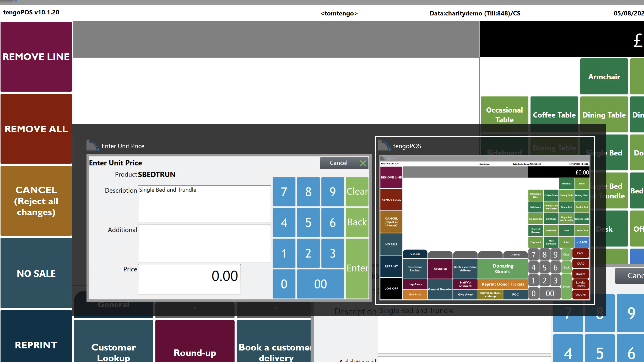Tap digit 7 on the price keypad
Image resolution: width=644 pixels, height=362 pixels.
[284, 192]
